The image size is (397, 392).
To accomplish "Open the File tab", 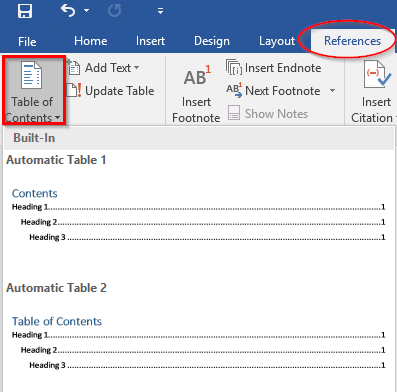I will point(27,41).
